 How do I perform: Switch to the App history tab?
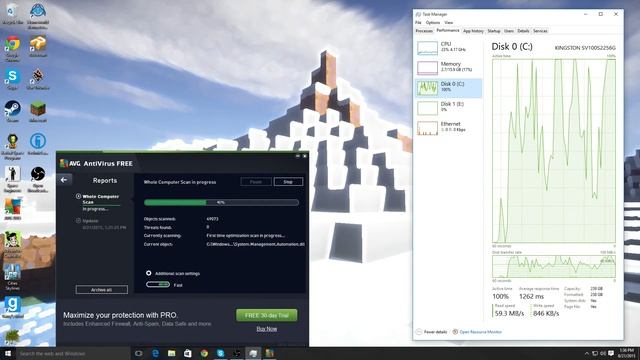473,31
